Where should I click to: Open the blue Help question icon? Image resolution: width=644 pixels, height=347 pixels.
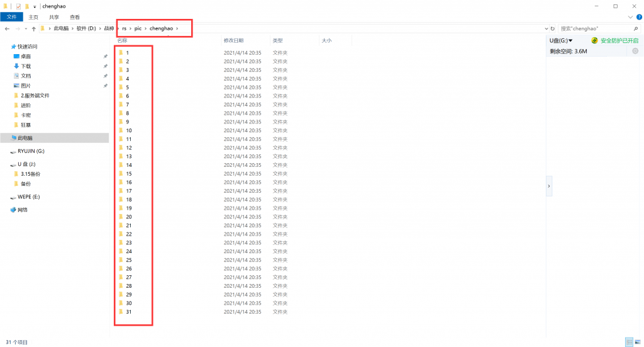(x=639, y=17)
